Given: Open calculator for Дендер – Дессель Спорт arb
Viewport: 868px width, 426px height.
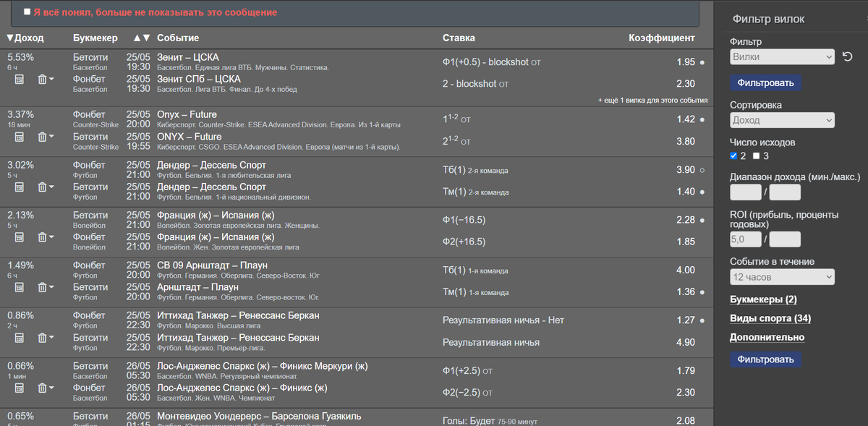Looking at the screenshot, I should [x=20, y=187].
